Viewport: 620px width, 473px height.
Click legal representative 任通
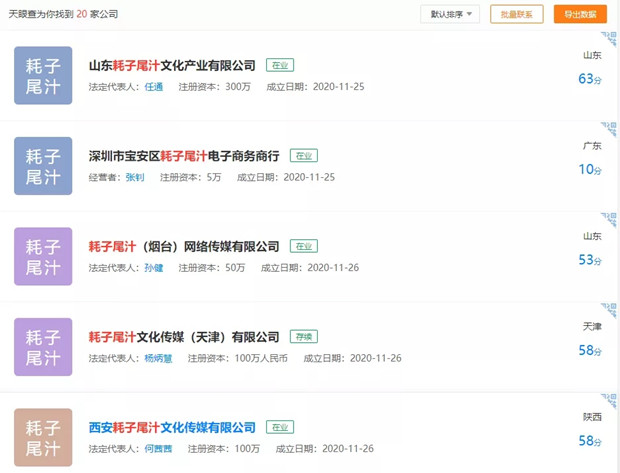[154, 87]
